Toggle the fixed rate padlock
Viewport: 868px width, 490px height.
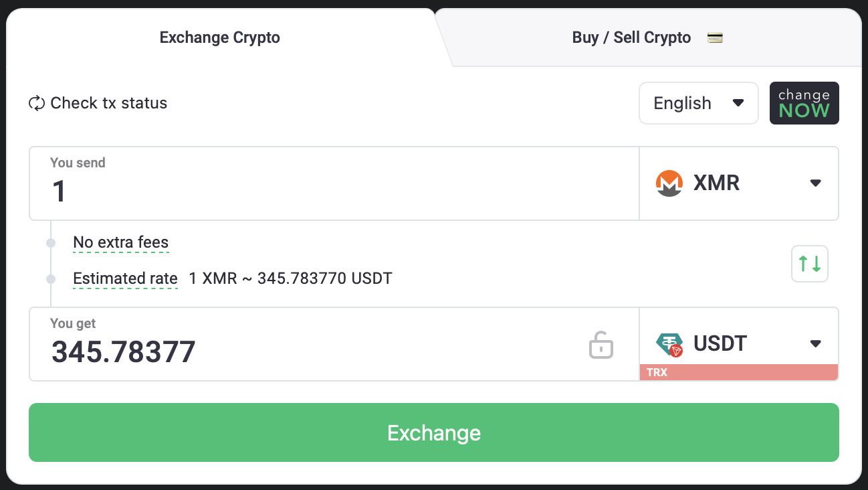click(601, 345)
